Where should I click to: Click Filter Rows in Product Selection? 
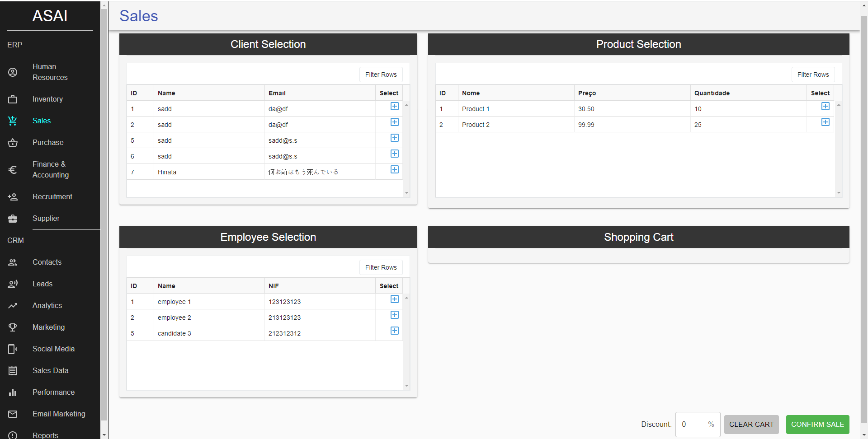point(812,75)
